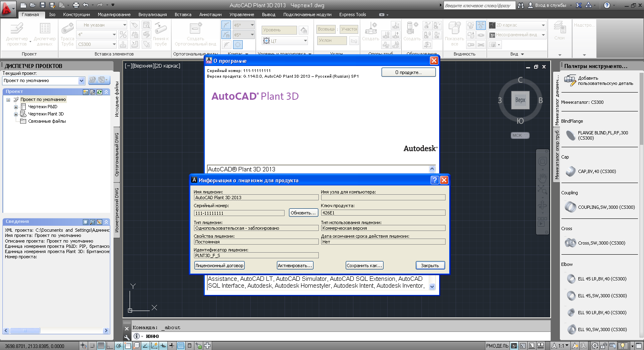Select COUPLING,SW,3000 palette tool

coord(599,207)
